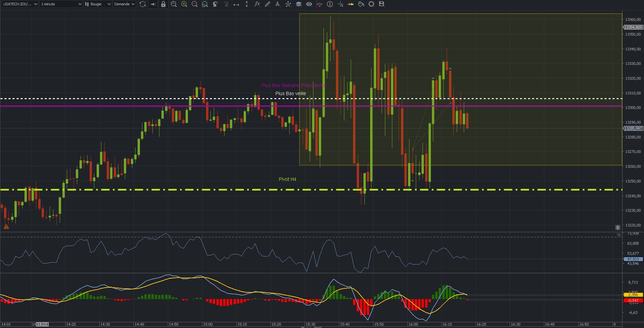Screen dimensions: 644x328
Task: Click the price scale up-down stepper button
Action: [618, 228]
